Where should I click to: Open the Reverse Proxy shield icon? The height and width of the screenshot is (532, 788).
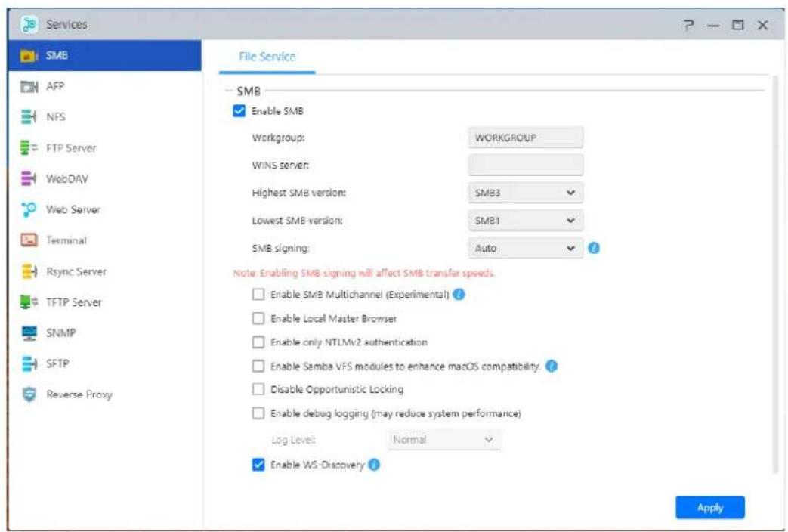pos(28,394)
